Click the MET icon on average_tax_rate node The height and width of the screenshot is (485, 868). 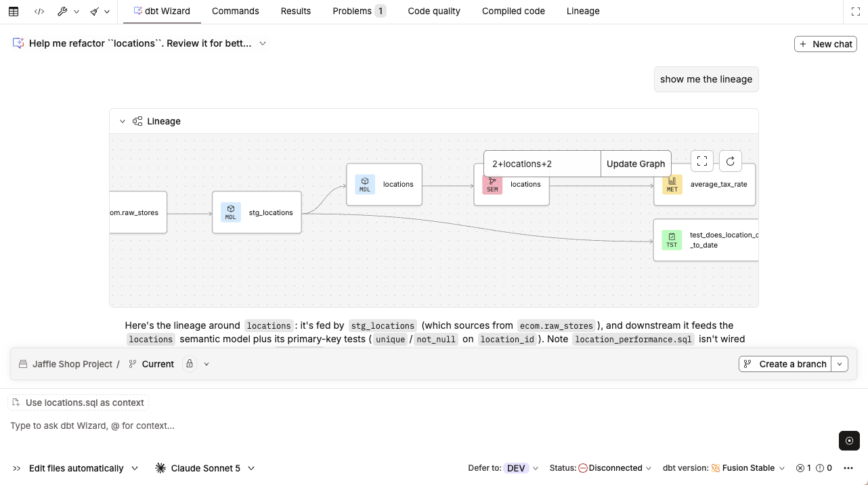point(672,184)
